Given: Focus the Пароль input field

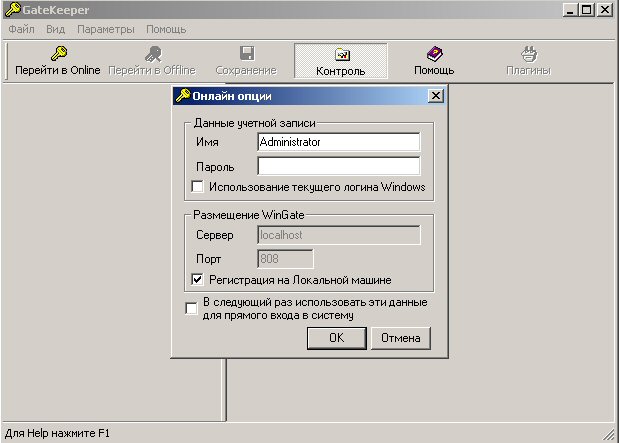Looking at the screenshot, I should point(339,166).
